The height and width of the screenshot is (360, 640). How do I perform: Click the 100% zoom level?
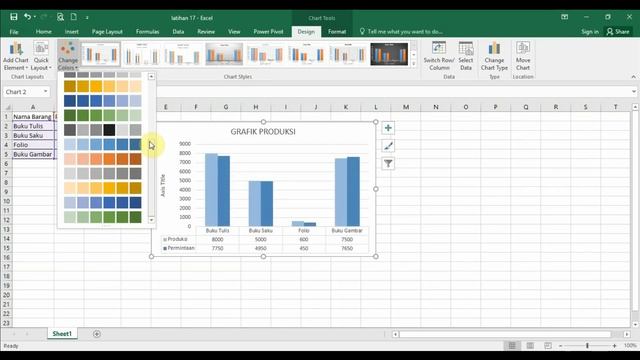[x=630, y=346]
